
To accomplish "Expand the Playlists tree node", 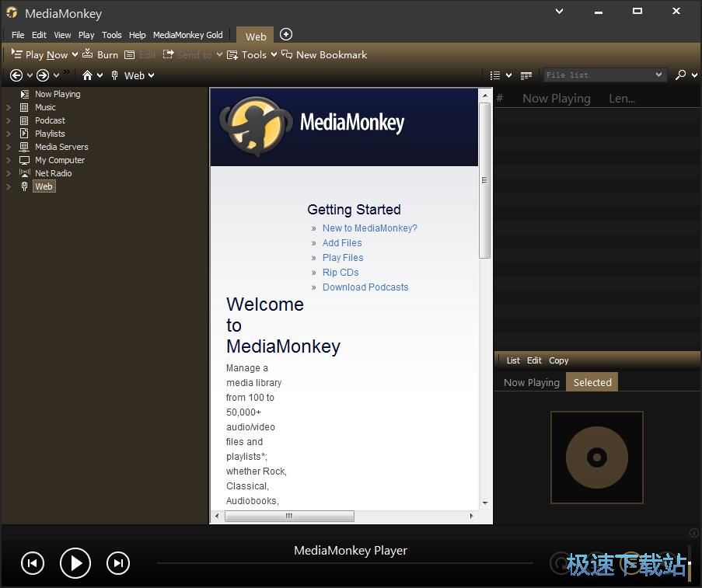I will click(x=9, y=134).
